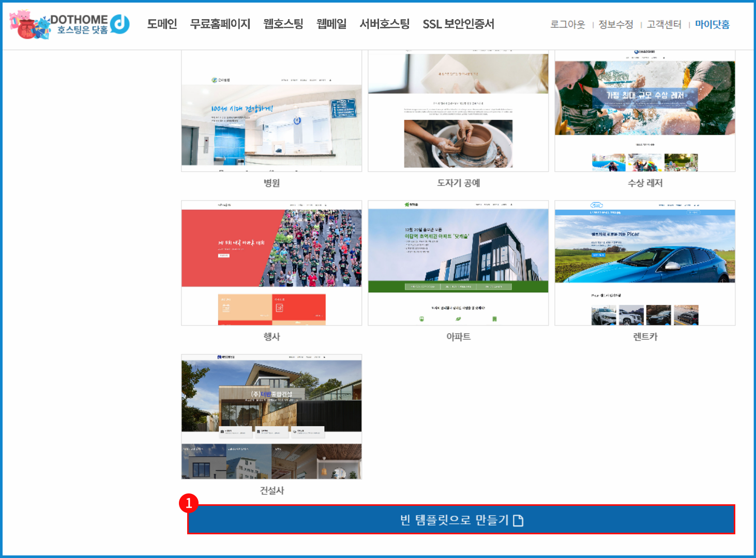Open the 무료홈페이지 menu
Viewport: 756px width, 558px height.
[220, 24]
